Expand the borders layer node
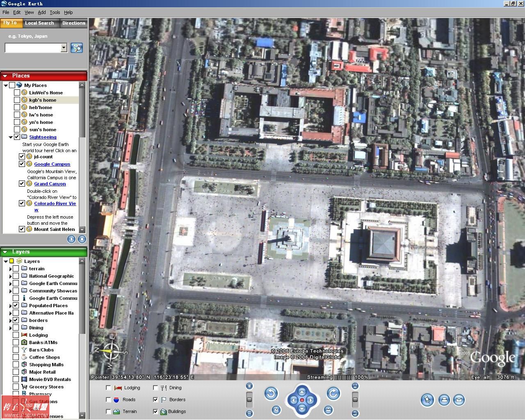 [x=11, y=321]
